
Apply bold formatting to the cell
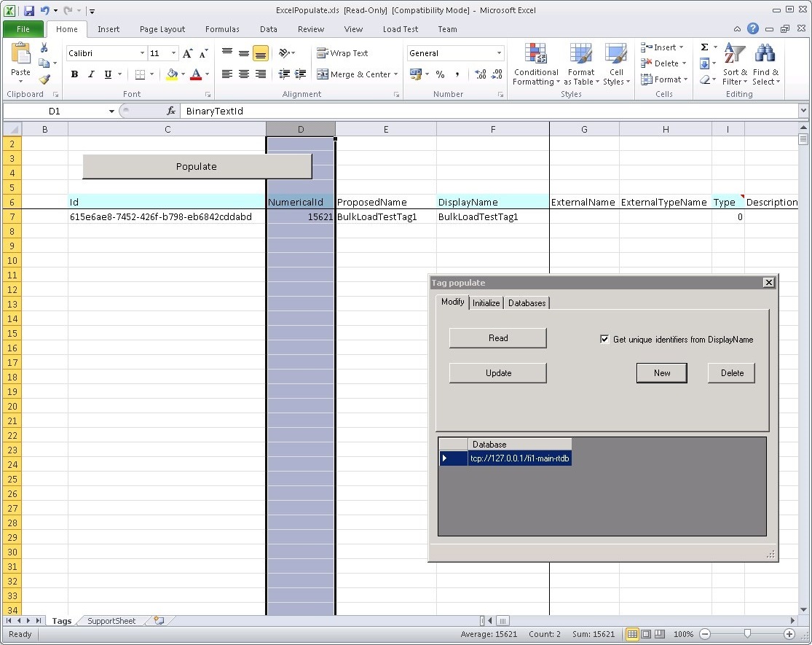point(74,74)
